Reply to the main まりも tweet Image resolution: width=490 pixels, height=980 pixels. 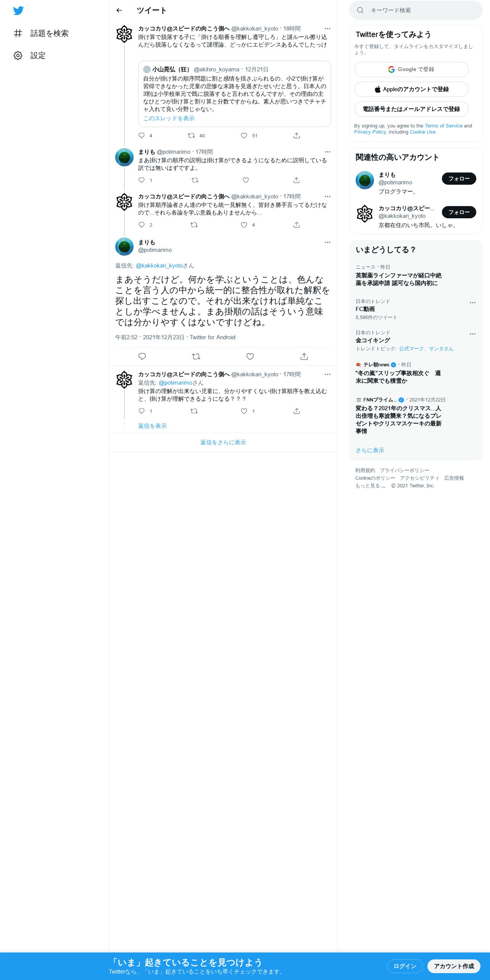[x=142, y=356]
